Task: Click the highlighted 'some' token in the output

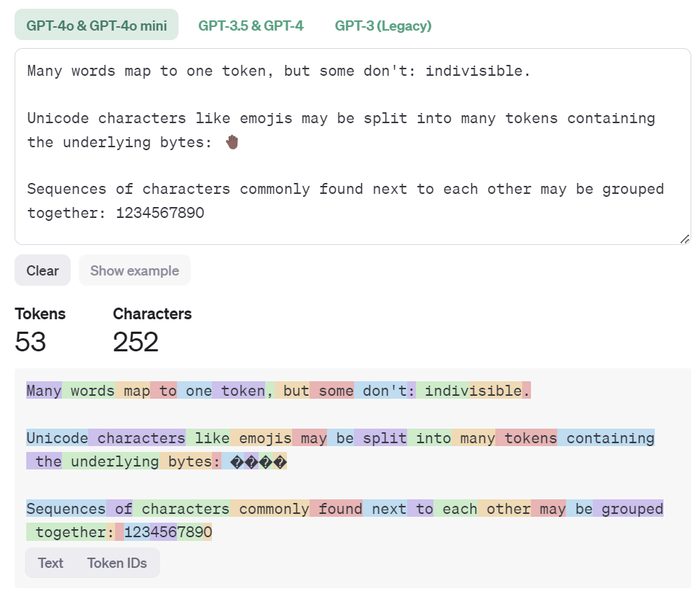Action: (331, 391)
